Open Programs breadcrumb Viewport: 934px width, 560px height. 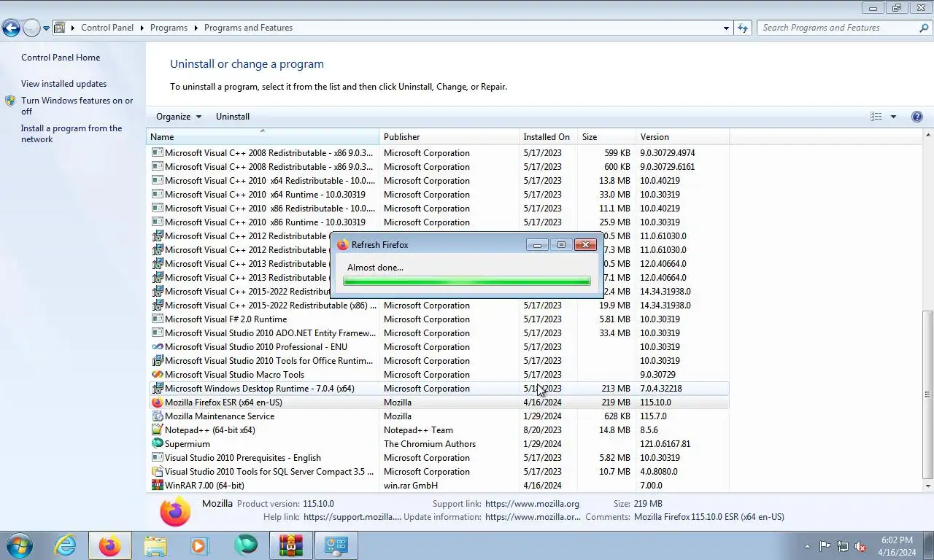tap(169, 28)
